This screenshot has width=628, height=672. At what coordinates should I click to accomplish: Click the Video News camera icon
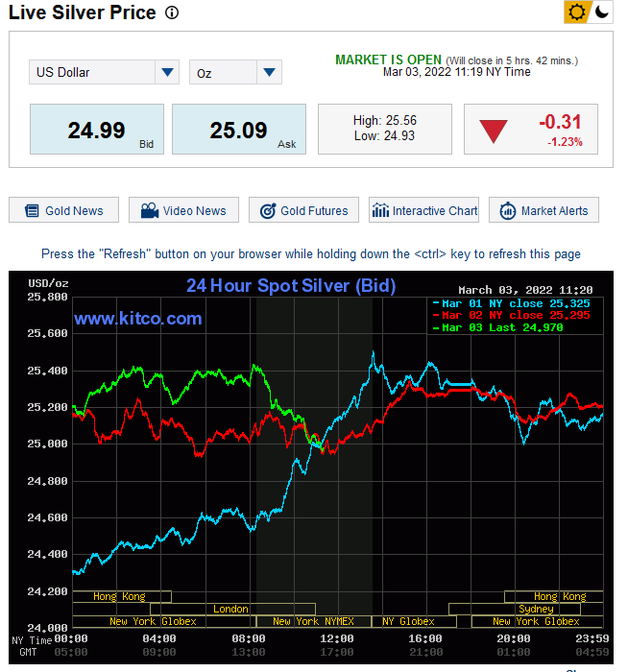(150, 210)
